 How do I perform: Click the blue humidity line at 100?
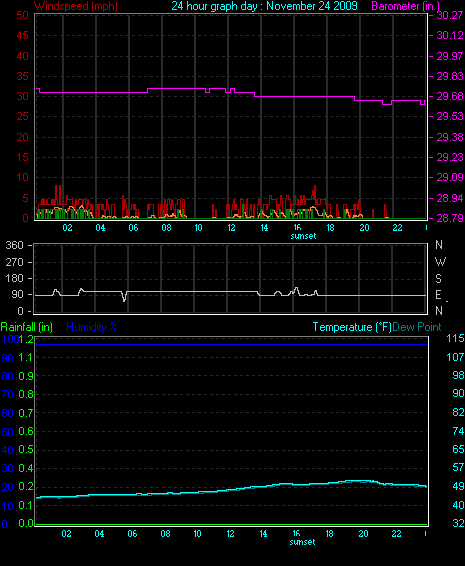(x=231, y=344)
